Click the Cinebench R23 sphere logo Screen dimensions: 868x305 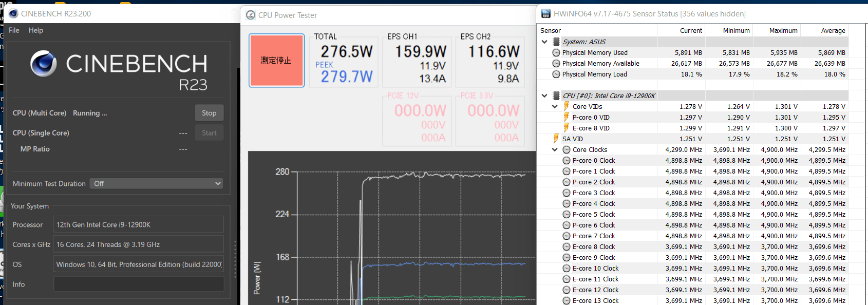point(44,63)
